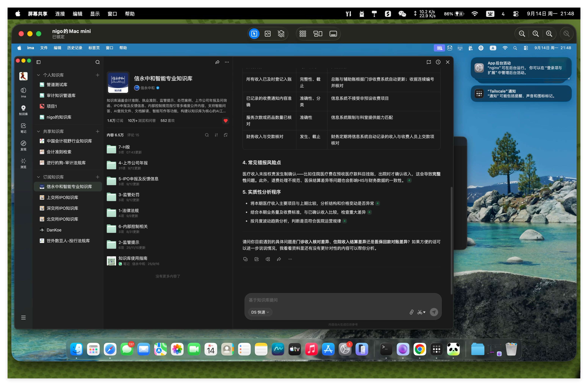Screen dimensions: 588x386
Task: Share the knowledge base via arrow icon
Action: click(217, 62)
